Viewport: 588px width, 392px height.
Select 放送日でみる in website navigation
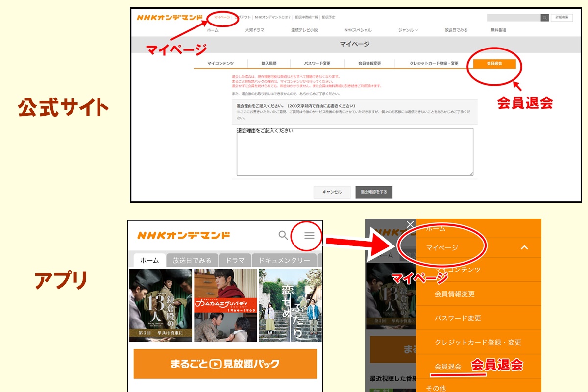[456, 30]
